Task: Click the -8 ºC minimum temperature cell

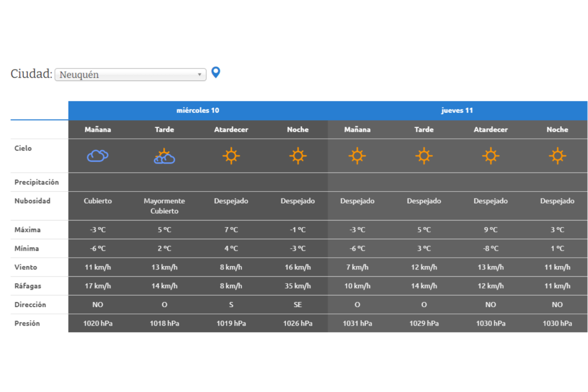Action: point(491,248)
